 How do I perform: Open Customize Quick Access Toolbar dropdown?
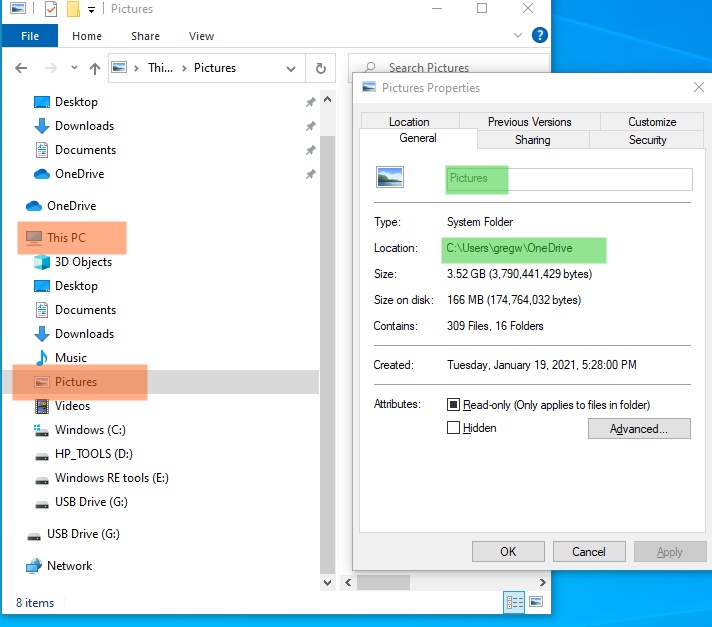(x=91, y=10)
